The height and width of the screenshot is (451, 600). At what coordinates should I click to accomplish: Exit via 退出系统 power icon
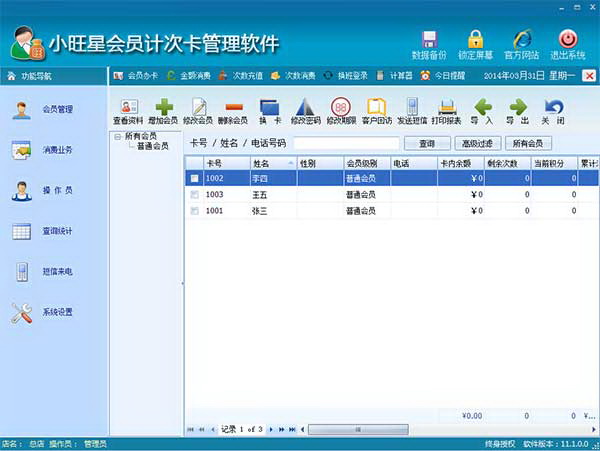[568, 39]
